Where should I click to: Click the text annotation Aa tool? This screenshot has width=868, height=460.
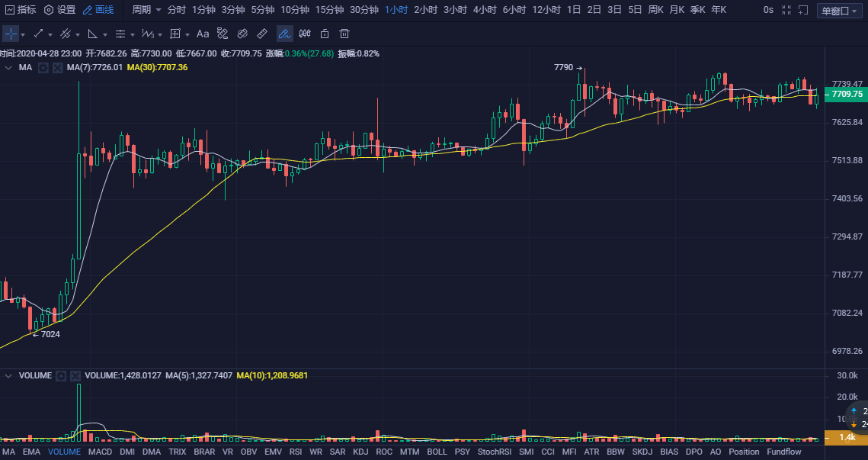click(203, 34)
